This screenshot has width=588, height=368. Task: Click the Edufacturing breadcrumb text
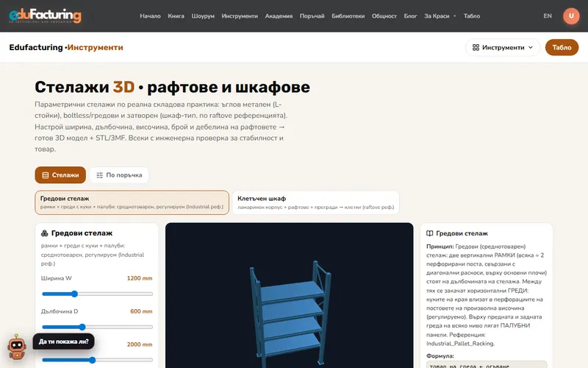(x=36, y=47)
